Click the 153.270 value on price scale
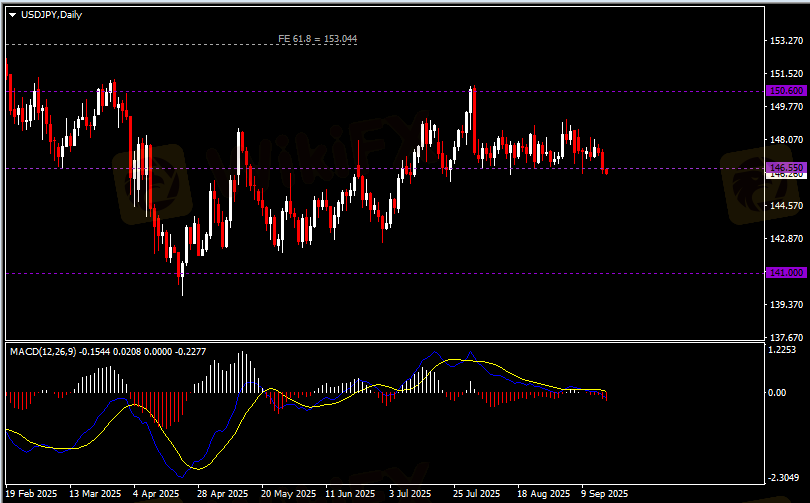The image size is (810, 503). pyautogui.click(x=786, y=41)
